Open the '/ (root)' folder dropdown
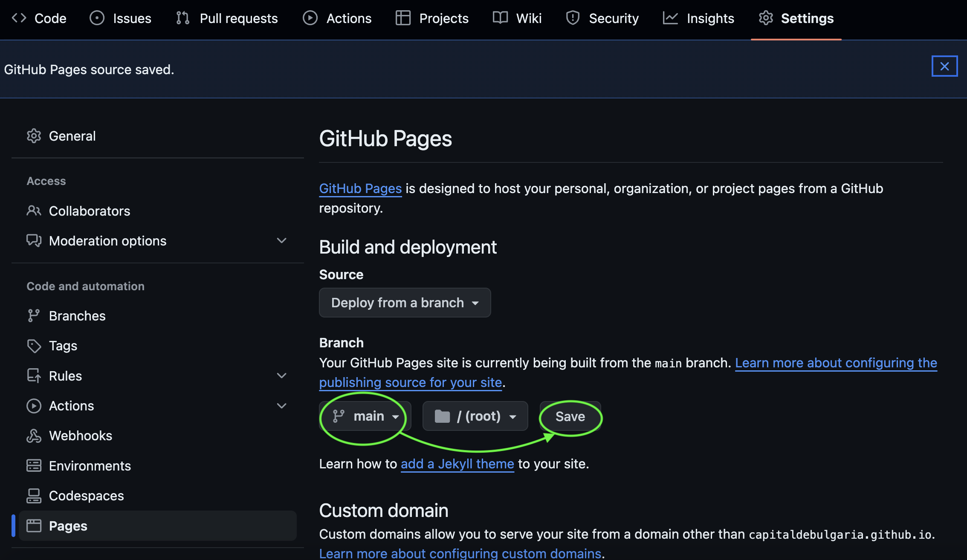967x560 pixels. (475, 416)
